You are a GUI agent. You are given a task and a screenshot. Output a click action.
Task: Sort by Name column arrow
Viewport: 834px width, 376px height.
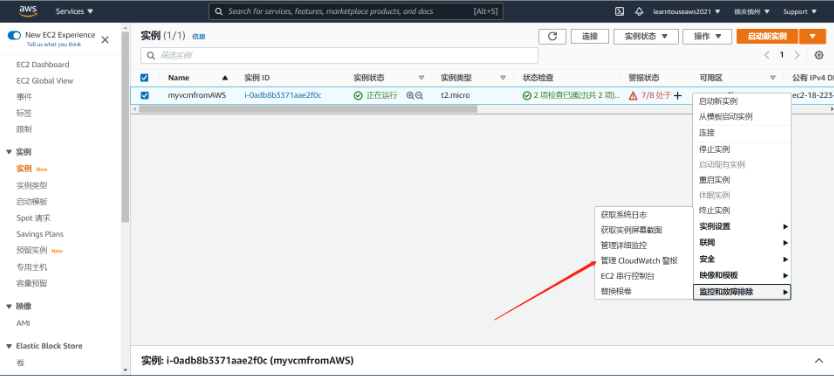pyautogui.click(x=225, y=78)
